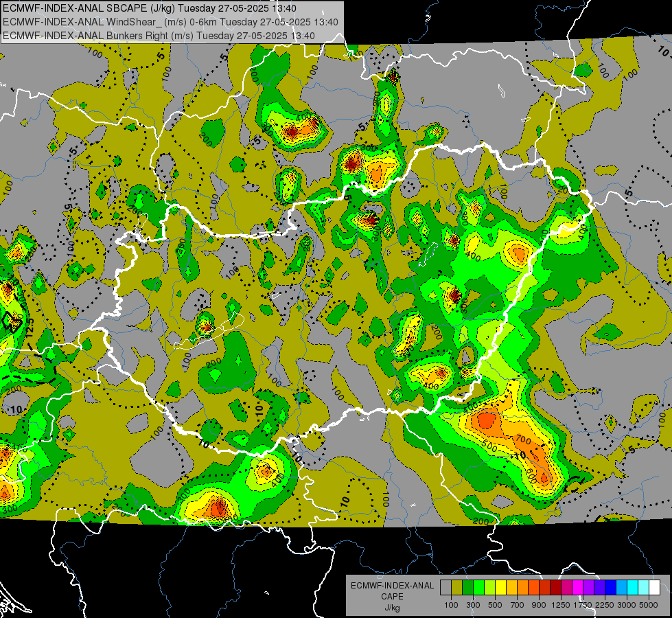Select the amber legend swatch before 700
This screenshot has height=618, width=672.
coord(511,587)
